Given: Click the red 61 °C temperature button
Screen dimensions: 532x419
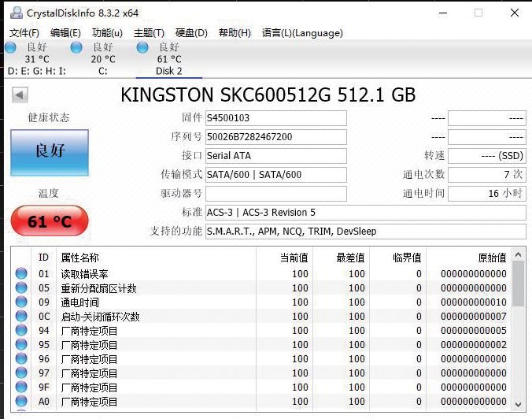Looking at the screenshot, I should (50, 221).
